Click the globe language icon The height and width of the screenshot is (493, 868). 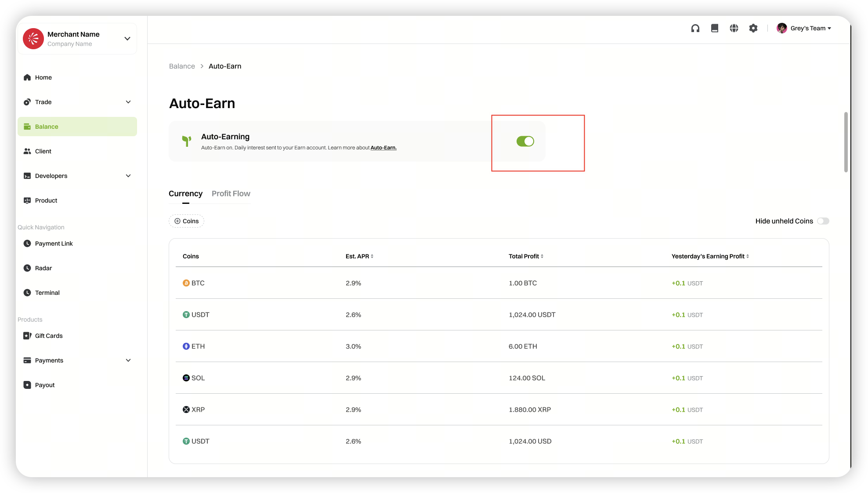click(x=734, y=28)
